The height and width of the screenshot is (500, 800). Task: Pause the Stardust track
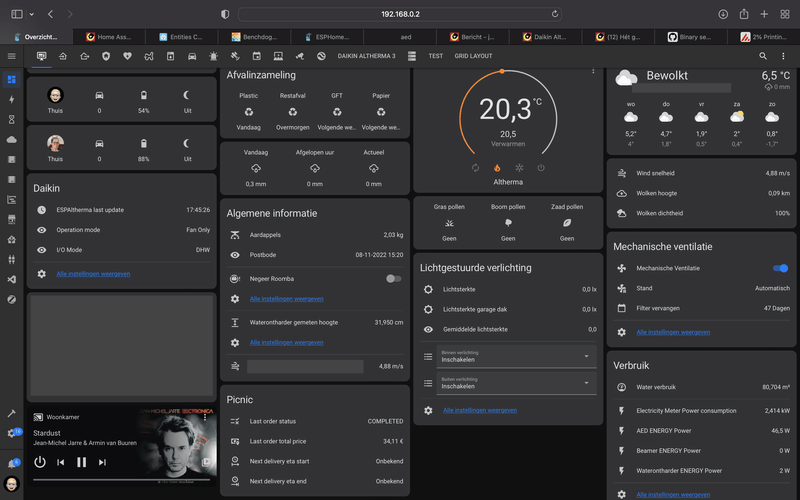(x=81, y=462)
